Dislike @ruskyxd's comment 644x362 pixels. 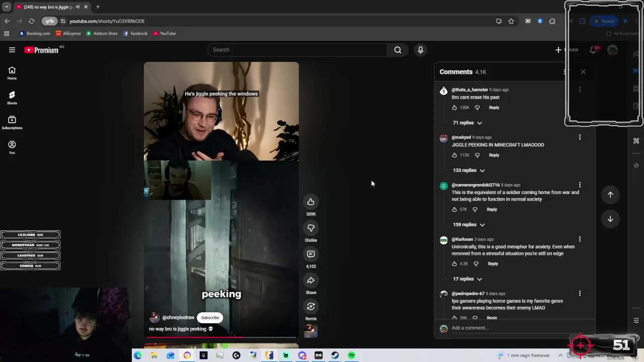pos(477,155)
